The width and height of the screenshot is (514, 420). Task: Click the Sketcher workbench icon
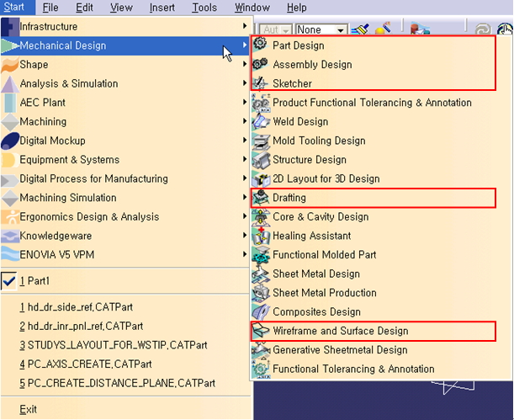260,83
